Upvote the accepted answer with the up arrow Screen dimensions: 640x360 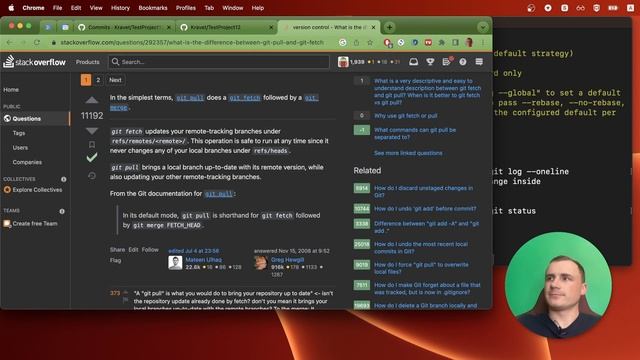click(92, 100)
